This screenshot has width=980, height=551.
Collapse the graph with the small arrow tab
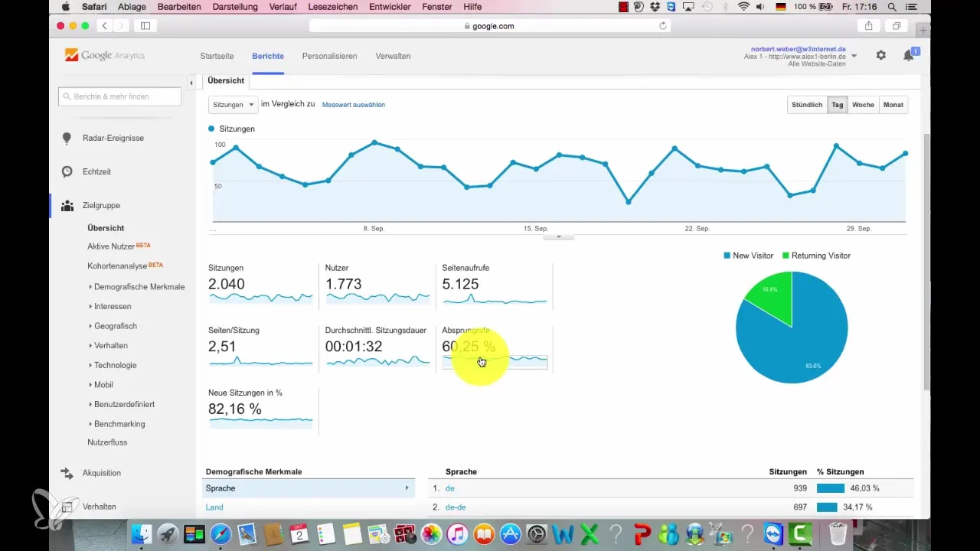pos(558,236)
